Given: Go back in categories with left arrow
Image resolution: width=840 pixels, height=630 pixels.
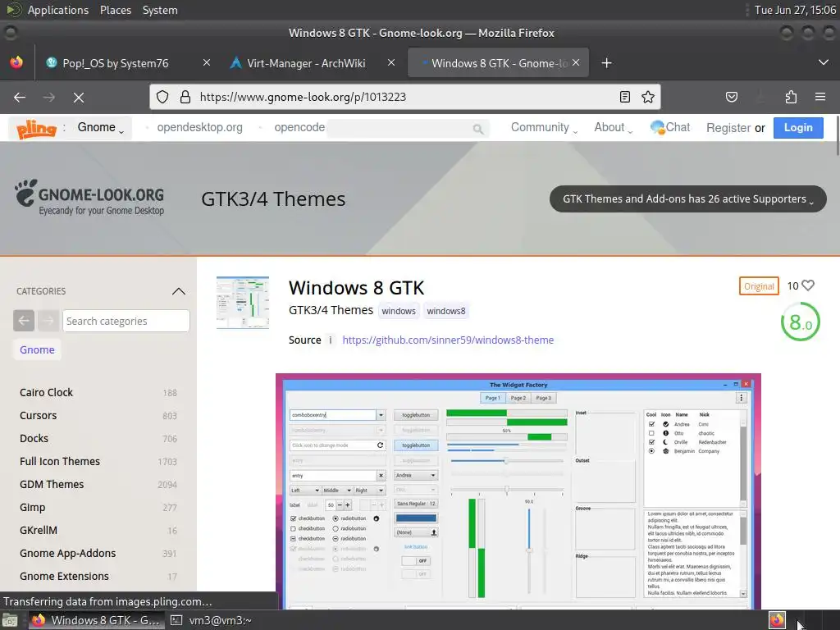Looking at the screenshot, I should coord(24,321).
